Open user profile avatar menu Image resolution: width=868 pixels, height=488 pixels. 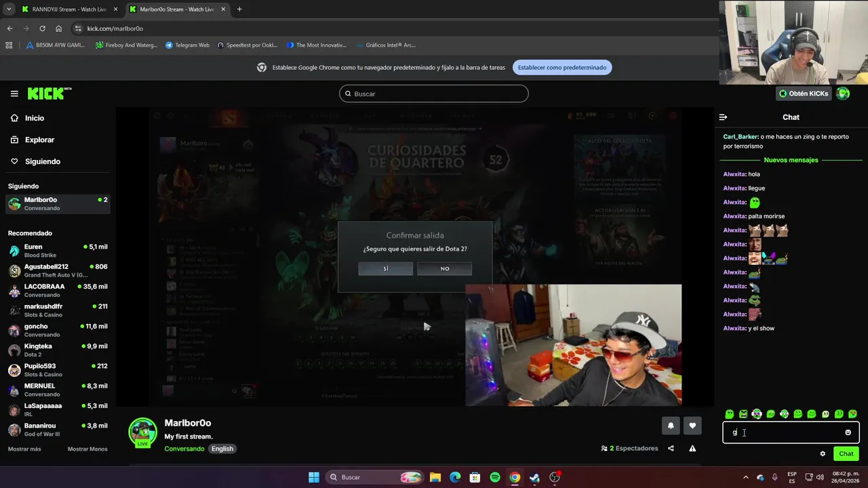click(843, 94)
